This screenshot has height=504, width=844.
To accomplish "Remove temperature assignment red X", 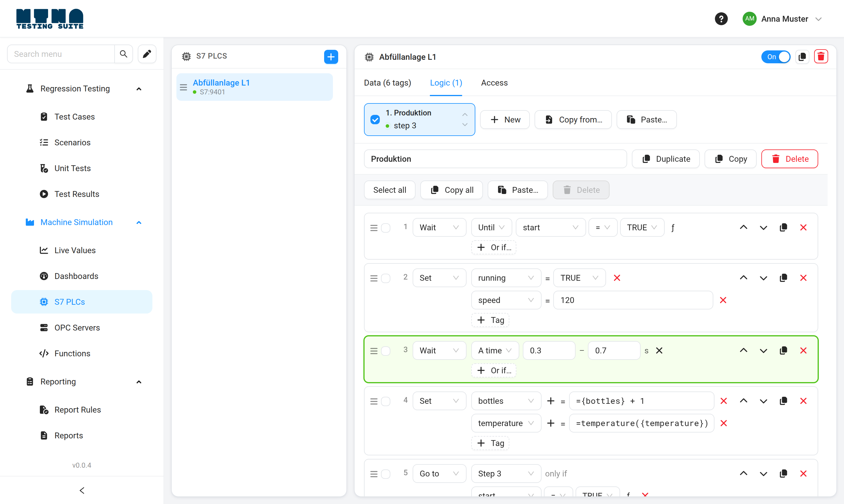I will [724, 423].
